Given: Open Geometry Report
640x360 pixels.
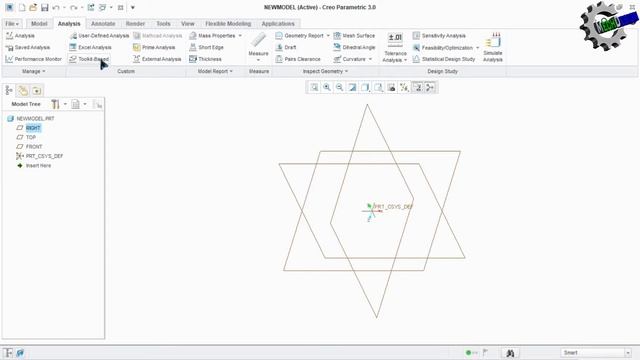Looking at the screenshot, I should click(x=300, y=36).
